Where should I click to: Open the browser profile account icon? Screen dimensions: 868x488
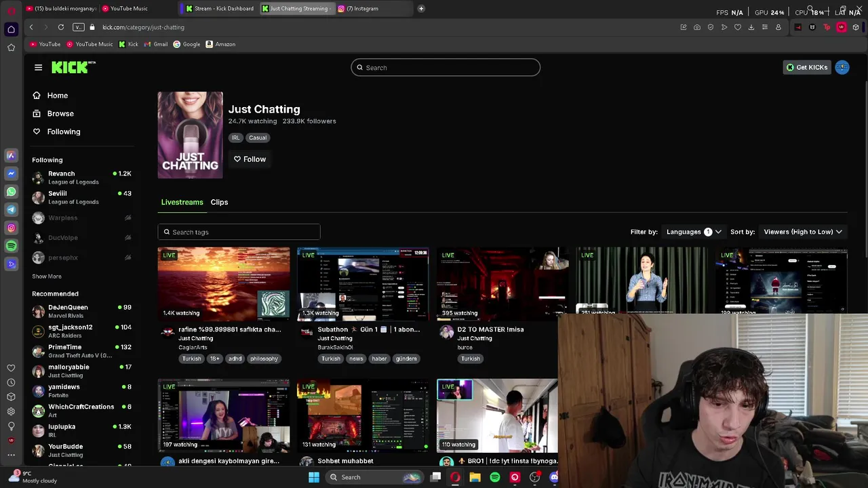(778, 27)
